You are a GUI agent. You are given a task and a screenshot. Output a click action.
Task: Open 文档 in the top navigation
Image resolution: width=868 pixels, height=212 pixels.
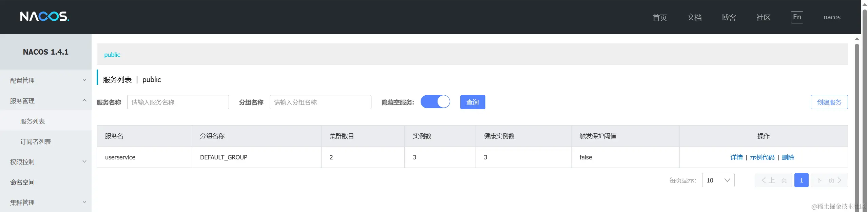(694, 17)
